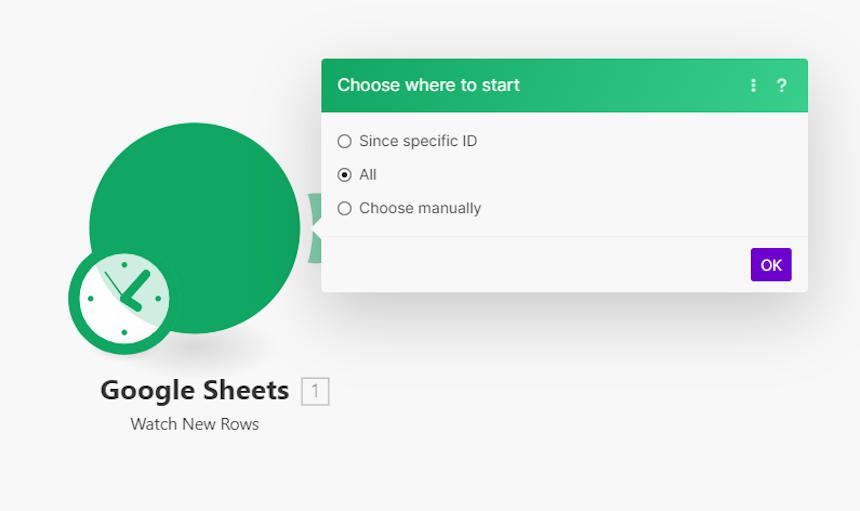860x511 pixels.
Task: Click the white pointer arrow on dialog's left edge
Action: click(316, 228)
